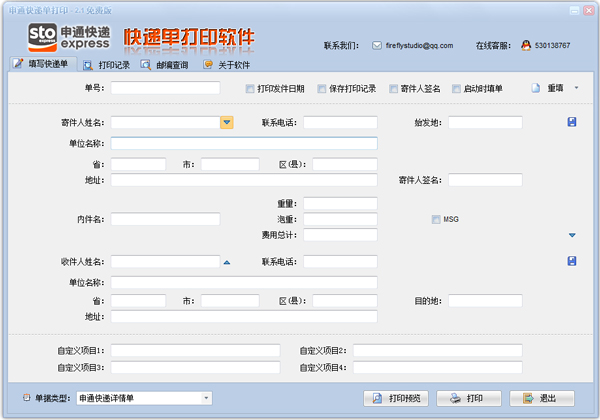Viewport: 600px width, 420px height.
Task: Click the 收件人姓名 input field
Action: [165, 262]
